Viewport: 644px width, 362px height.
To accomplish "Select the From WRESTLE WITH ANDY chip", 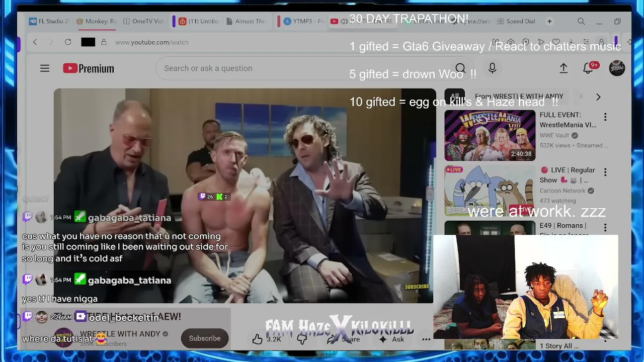I will coord(519,97).
